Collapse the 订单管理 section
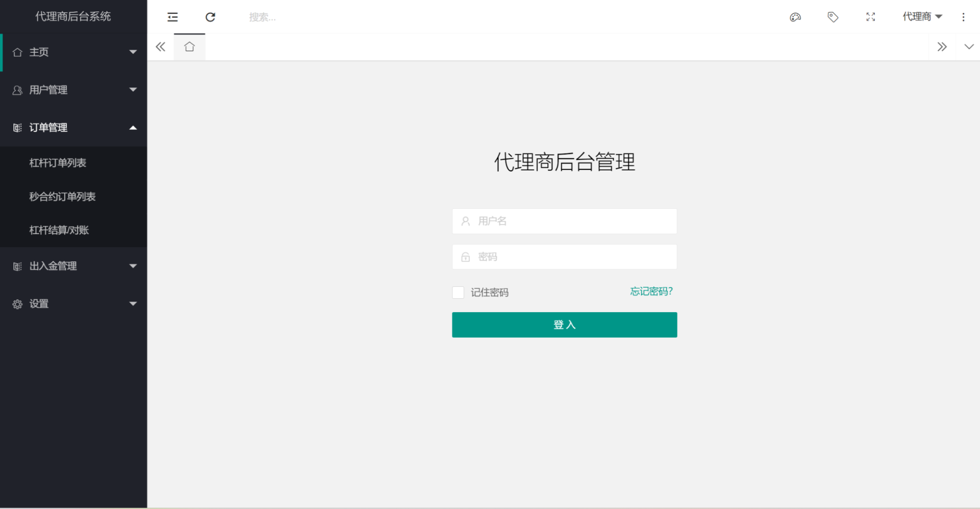The height and width of the screenshot is (509, 980). (x=74, y=127)
